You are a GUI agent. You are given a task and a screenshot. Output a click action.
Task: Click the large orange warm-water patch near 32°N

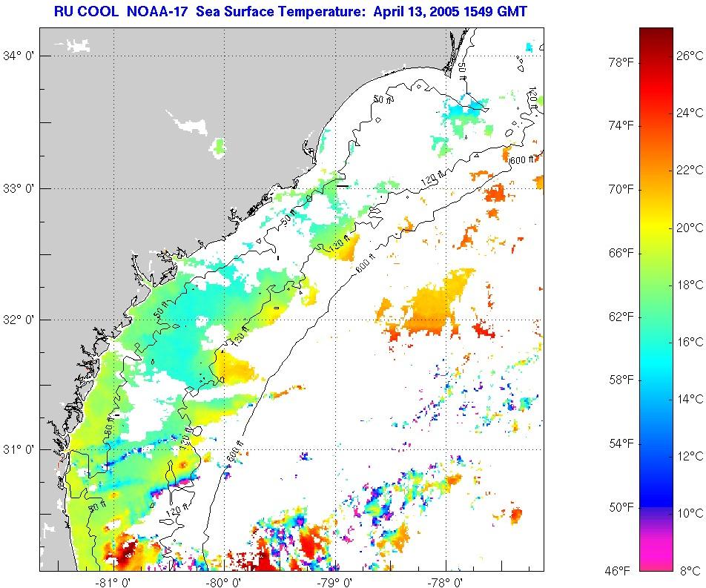click(434, 304)
